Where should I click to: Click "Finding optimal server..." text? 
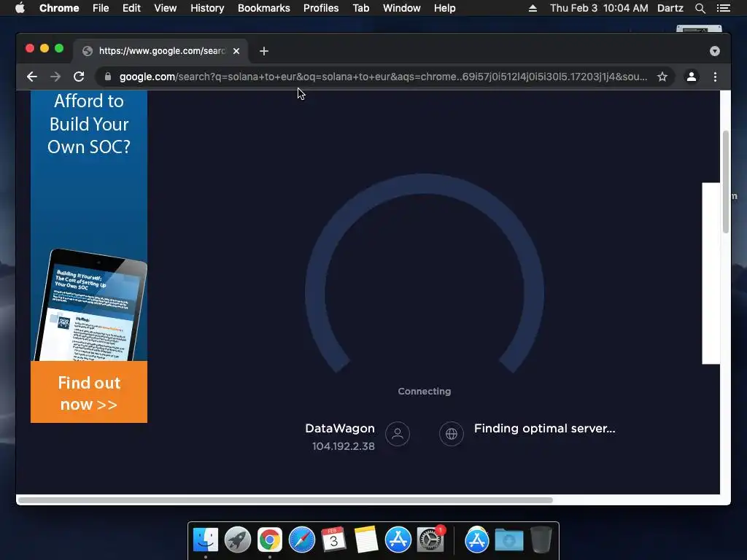[544, 429]
